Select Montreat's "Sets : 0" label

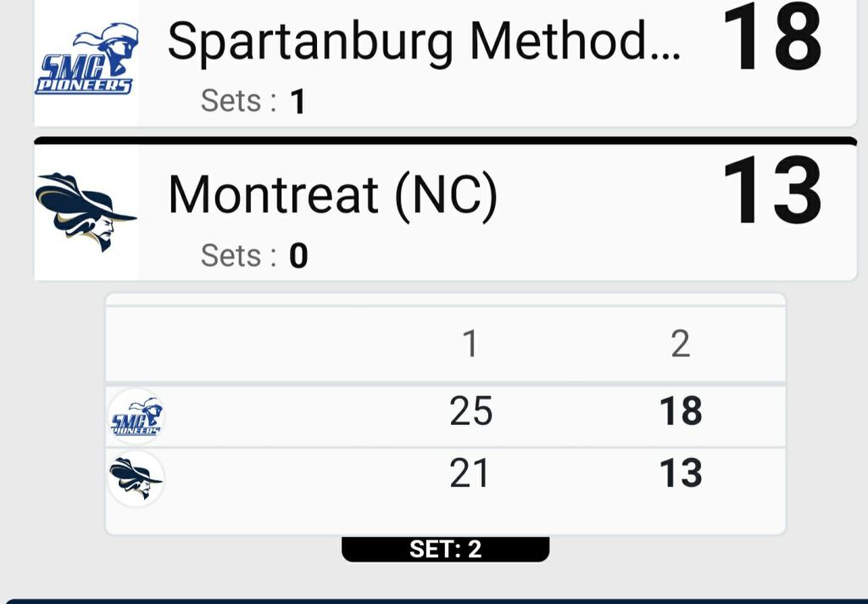coord(253,255)
